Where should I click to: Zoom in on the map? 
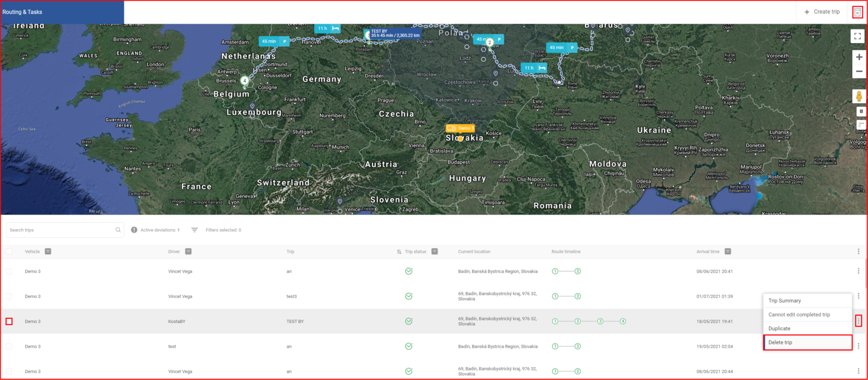coord(859,57)
